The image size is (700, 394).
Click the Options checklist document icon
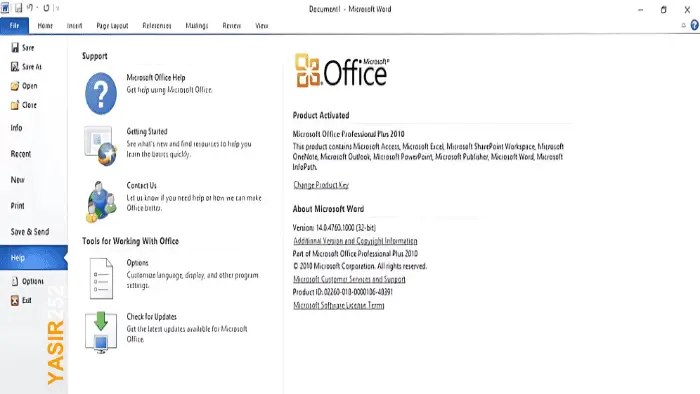pos(101,278)
